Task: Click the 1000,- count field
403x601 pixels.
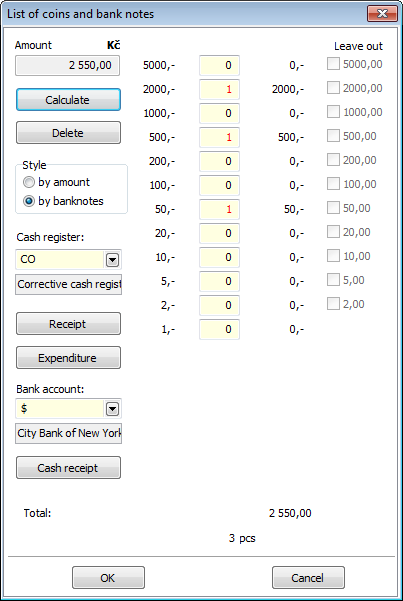Action: pos(219,113)
